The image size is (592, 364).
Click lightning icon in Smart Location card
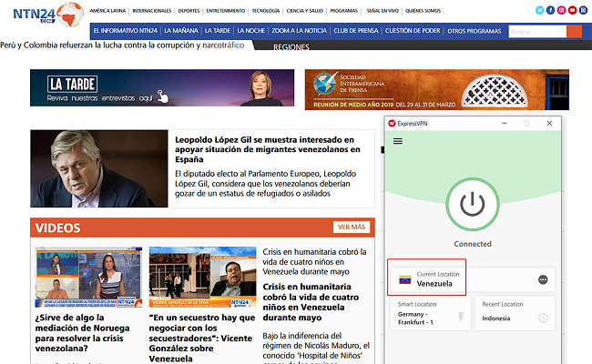click(x=461, y=317)
